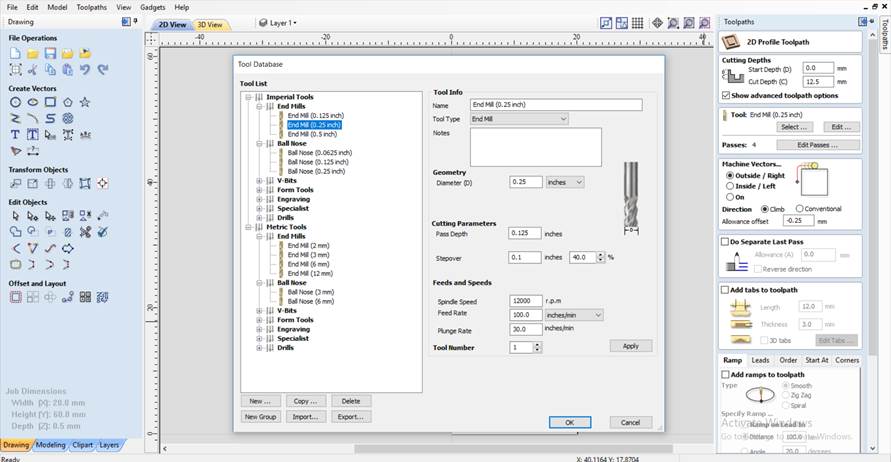Switch to the 3D View tab

[x=210, y=24]
